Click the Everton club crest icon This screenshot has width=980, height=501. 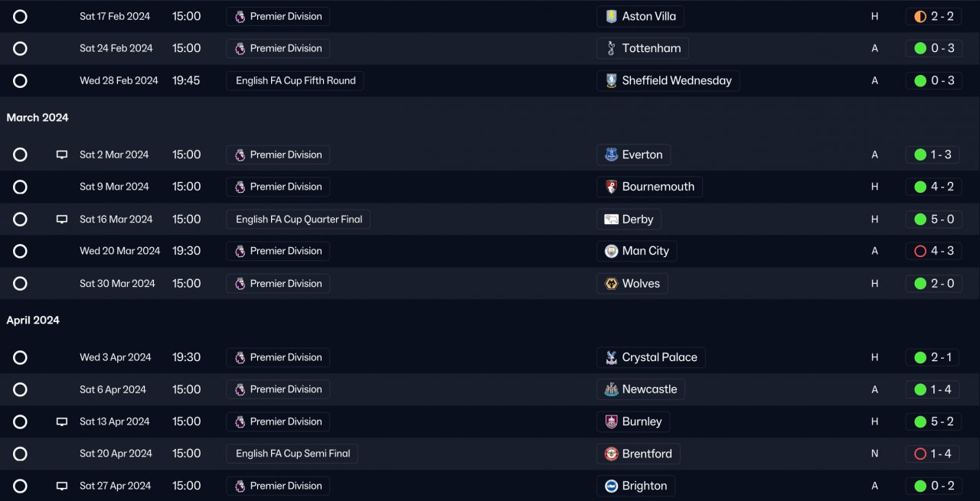coord(611,155)
